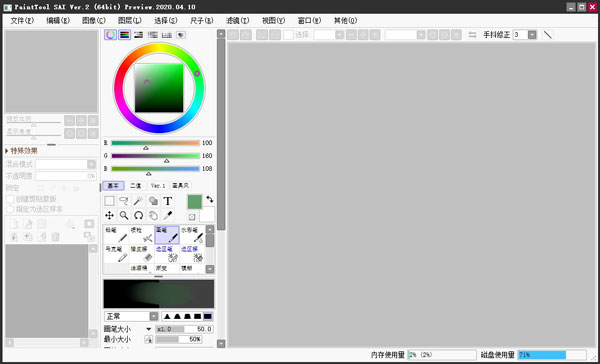The image size is (600, 364).
Task: Toggle the color wheel panel icon
Action: point(110,35)
